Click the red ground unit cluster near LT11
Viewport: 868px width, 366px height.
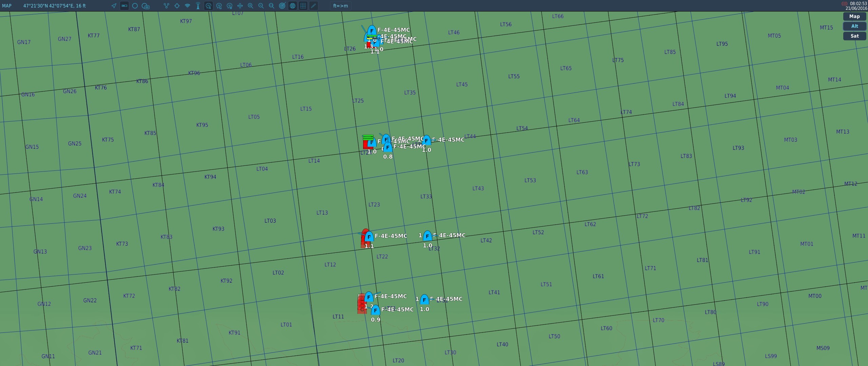[x=361, y=304]
